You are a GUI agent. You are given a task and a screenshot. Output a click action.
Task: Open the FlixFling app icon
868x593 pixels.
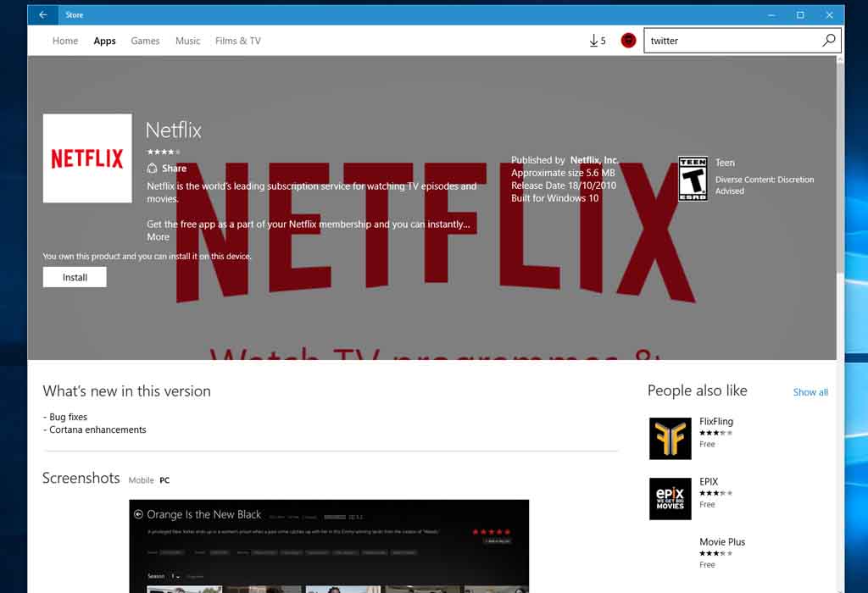pos(670,438)
